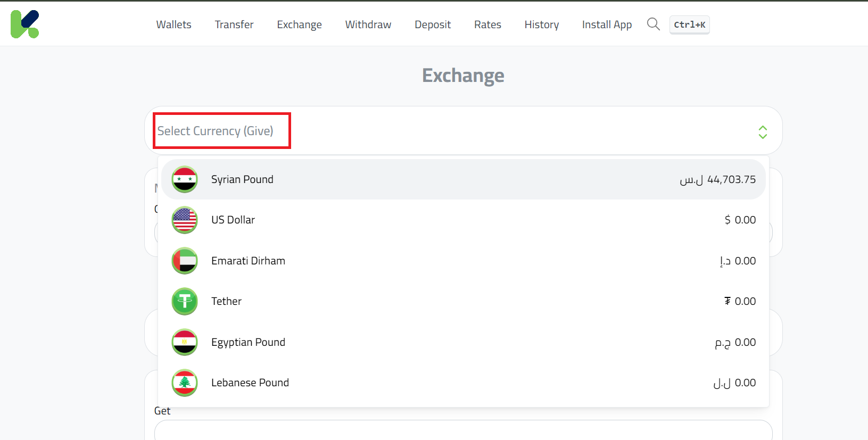The height and width of the screenshot is (440, 868).
Task: Select Tether from currency list
Action: (463, 302)
